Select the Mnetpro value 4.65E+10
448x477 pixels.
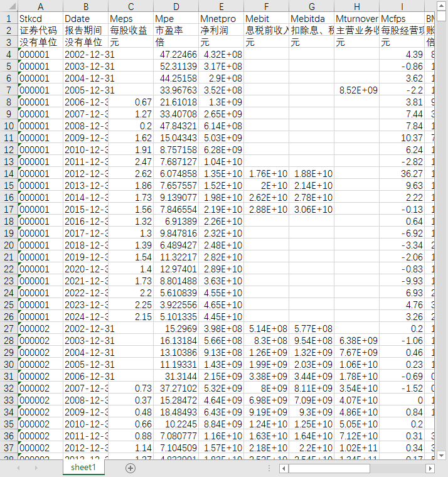coord(221,305)
